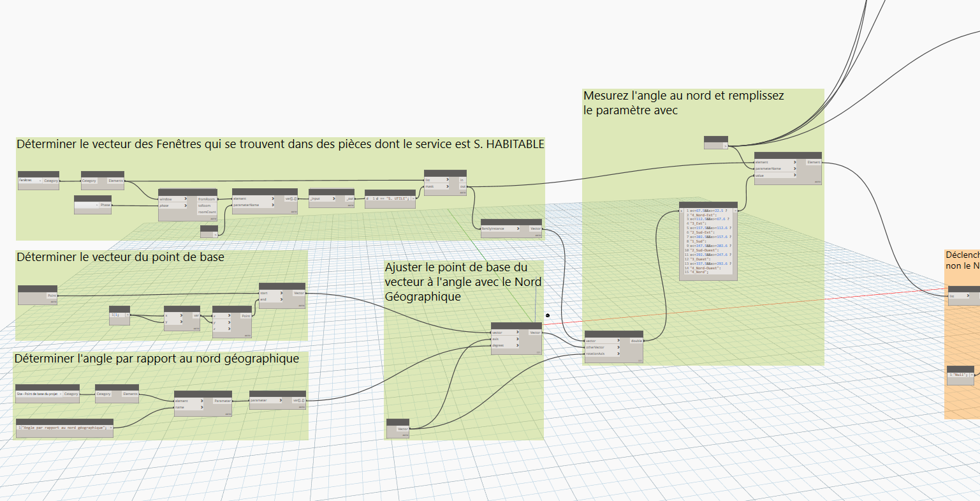This screenshot has width=980, height=501.
Task: Click the 'Parameter' output port
Action: 222,400
